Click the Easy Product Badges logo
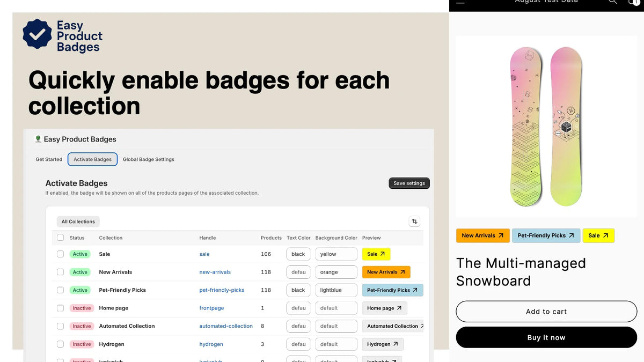 tap(62, 36)
